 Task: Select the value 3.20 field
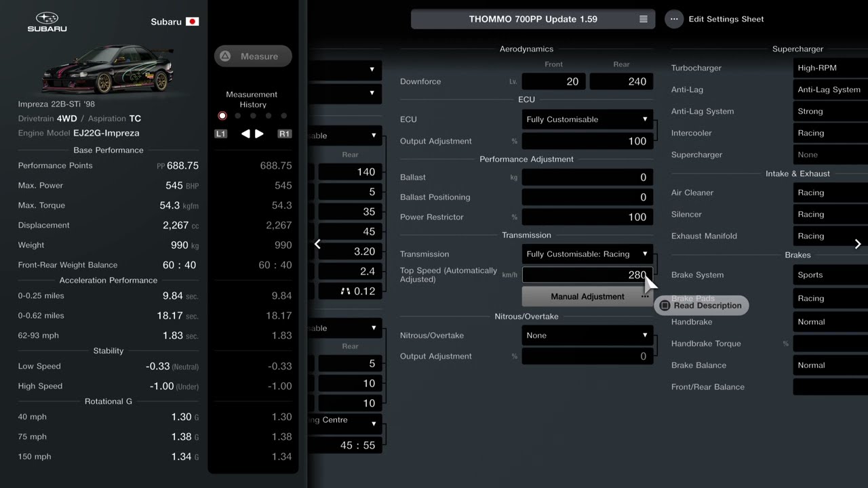(350, 251)
